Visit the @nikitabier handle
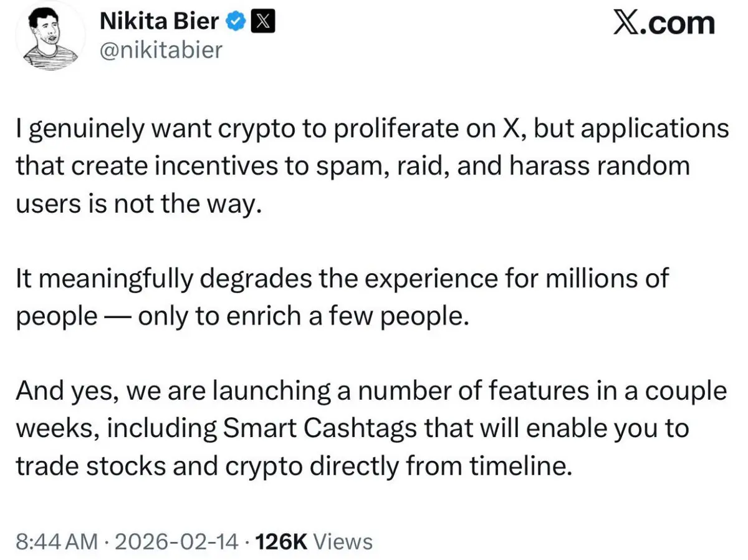The height and width of the screenshot is (560, 748). 161,50
